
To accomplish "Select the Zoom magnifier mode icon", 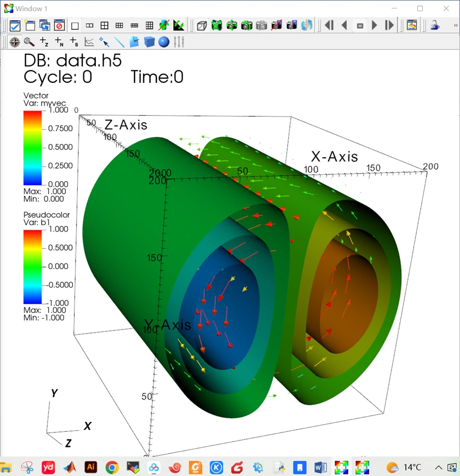I will point(29,42).
